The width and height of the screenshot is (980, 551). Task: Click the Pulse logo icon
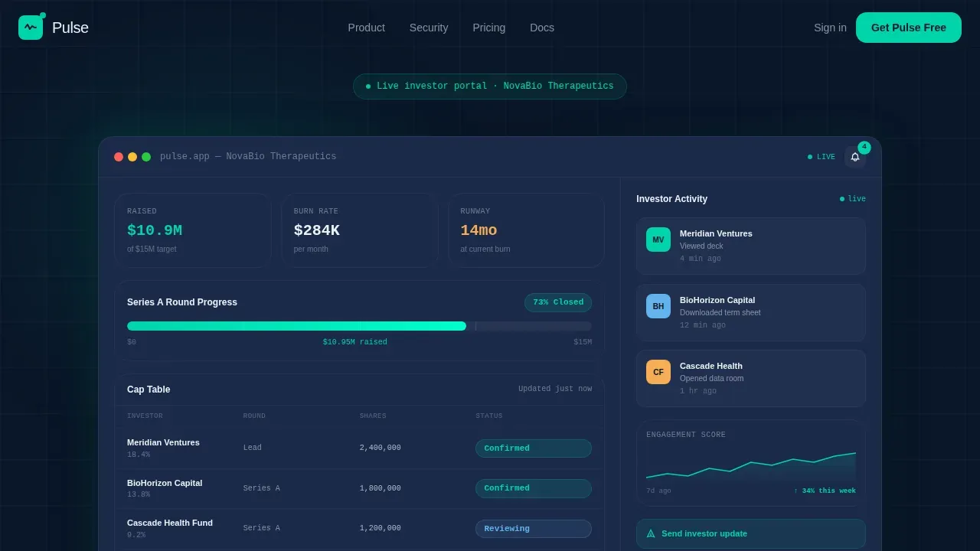(x=31, y=28)
